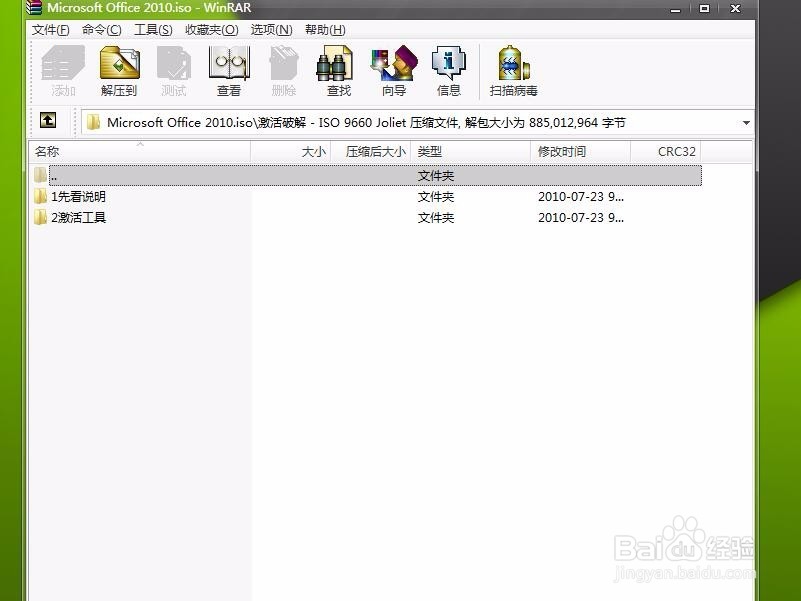Open the 命令(C) menu
The image size is (801, 601).
(102, 30)
